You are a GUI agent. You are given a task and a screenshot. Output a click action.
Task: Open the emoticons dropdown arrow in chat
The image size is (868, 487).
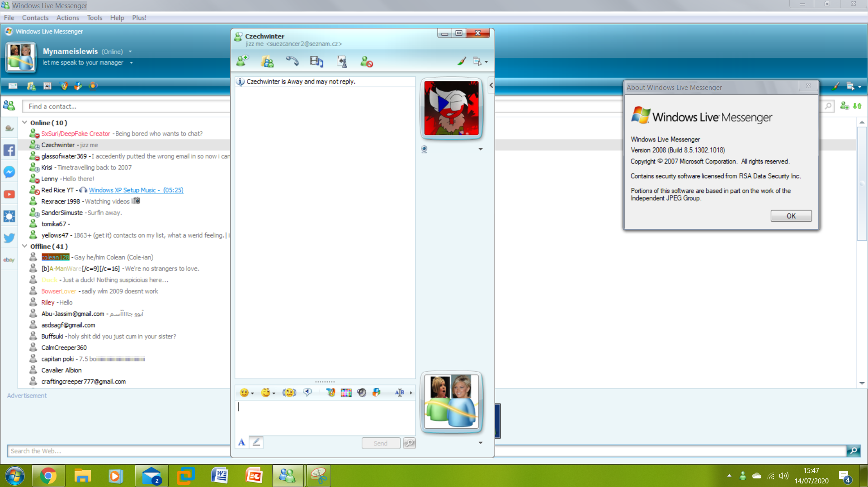click(252, 393)
